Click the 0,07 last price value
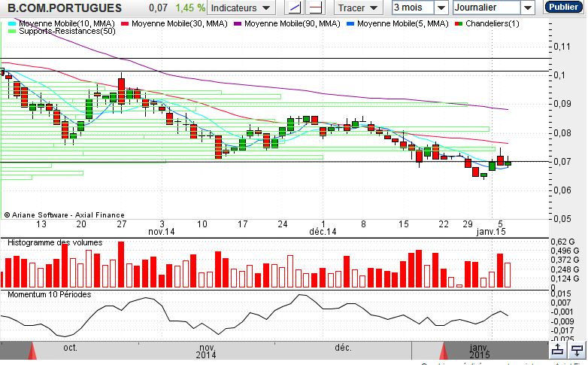Image resolution: width=588 pixels, height=365 pixels. tap(158, 8)
